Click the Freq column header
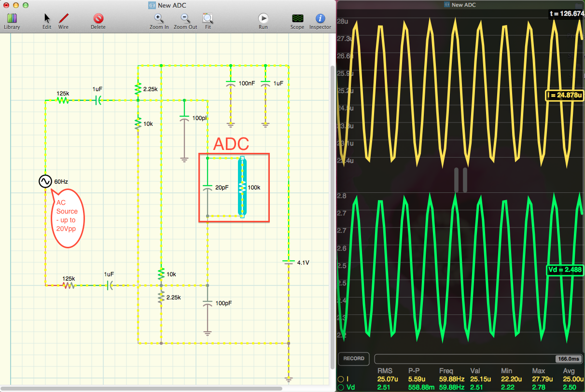Viewport: 585px width, 392px height. 446,371
